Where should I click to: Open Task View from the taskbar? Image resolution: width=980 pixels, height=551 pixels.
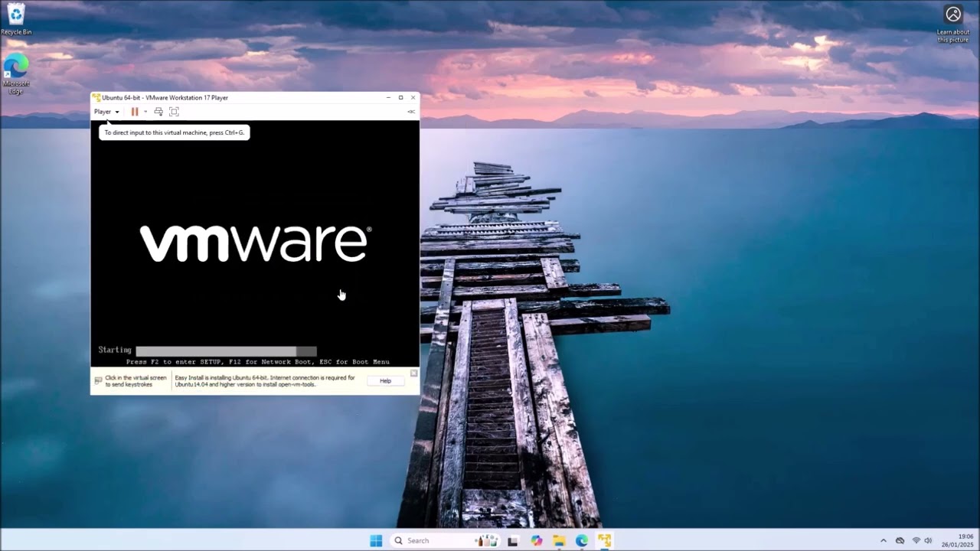tap(513, 540)
